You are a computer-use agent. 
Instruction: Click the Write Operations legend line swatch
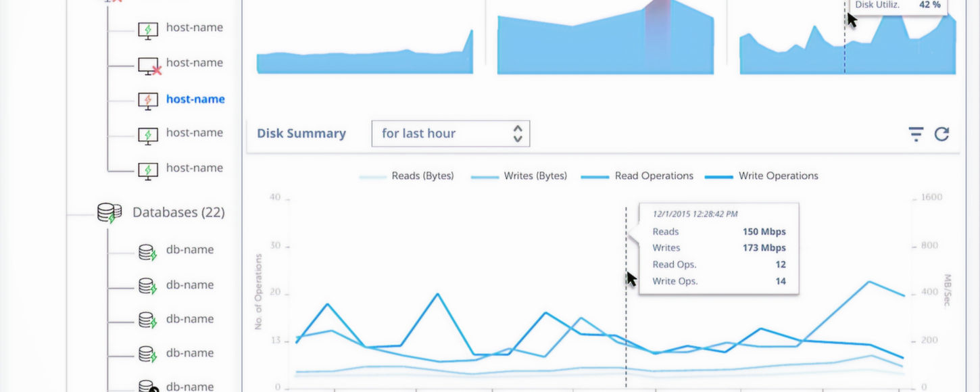pyautogui.click(x=719, y=176)
